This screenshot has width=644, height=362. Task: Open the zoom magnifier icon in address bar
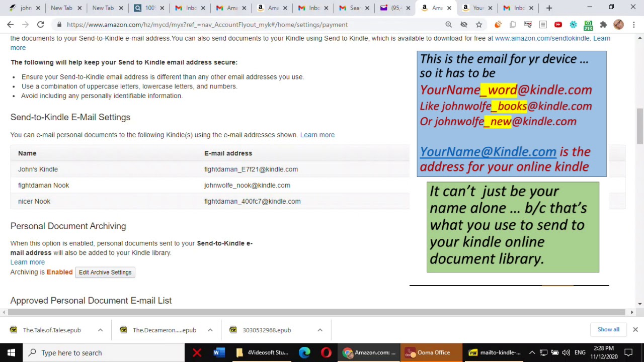pos(448,25)
